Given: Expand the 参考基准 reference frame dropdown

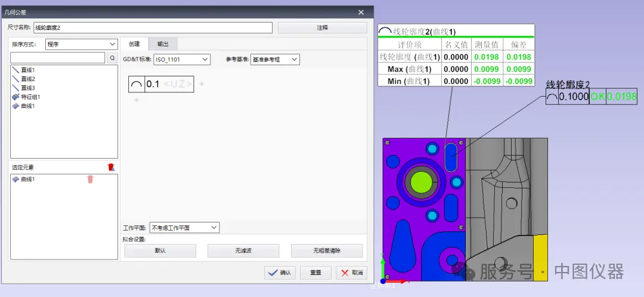Looking at the screenshot, I should click(274, 59).
